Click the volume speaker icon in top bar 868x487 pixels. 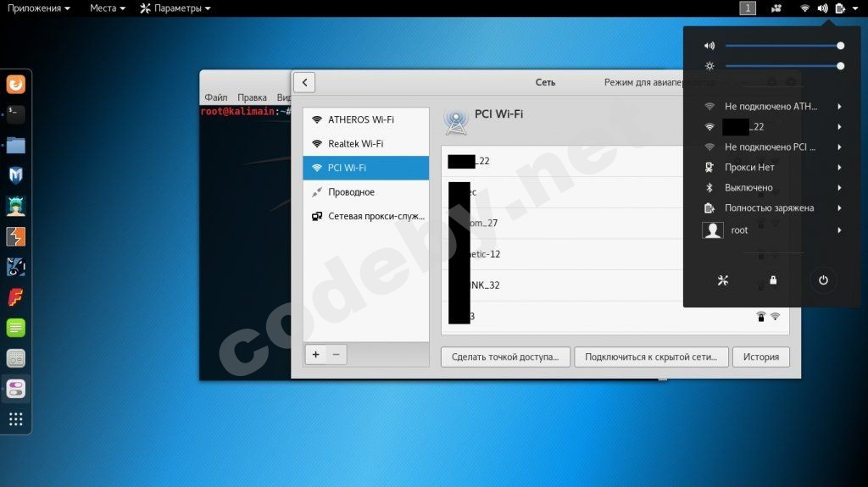click(822, 8)
